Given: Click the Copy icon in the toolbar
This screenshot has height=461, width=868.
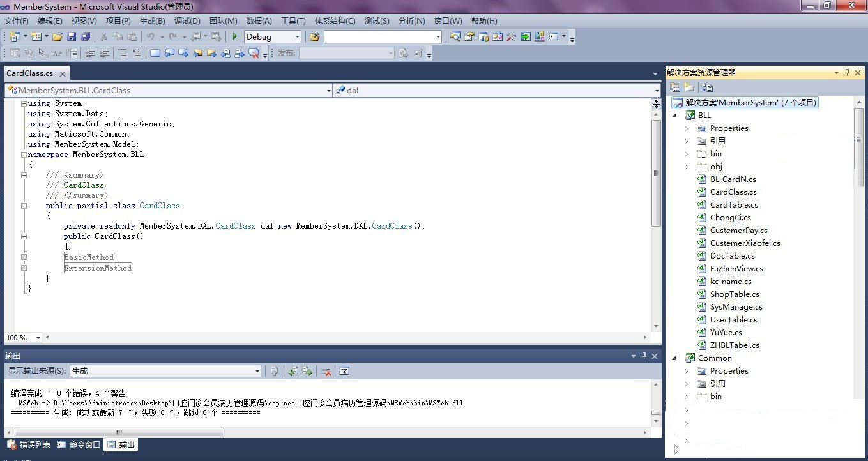Looking at the screenshot, I should point(118,36).
